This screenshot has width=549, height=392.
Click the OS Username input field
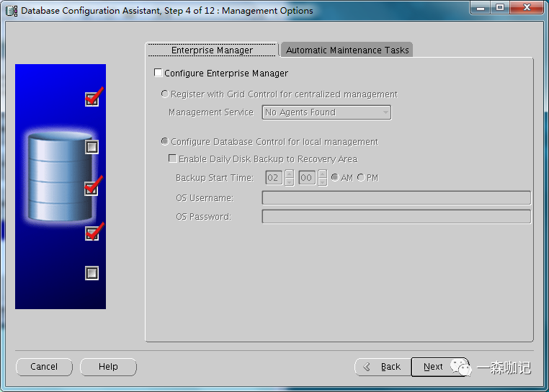(396, 198)
